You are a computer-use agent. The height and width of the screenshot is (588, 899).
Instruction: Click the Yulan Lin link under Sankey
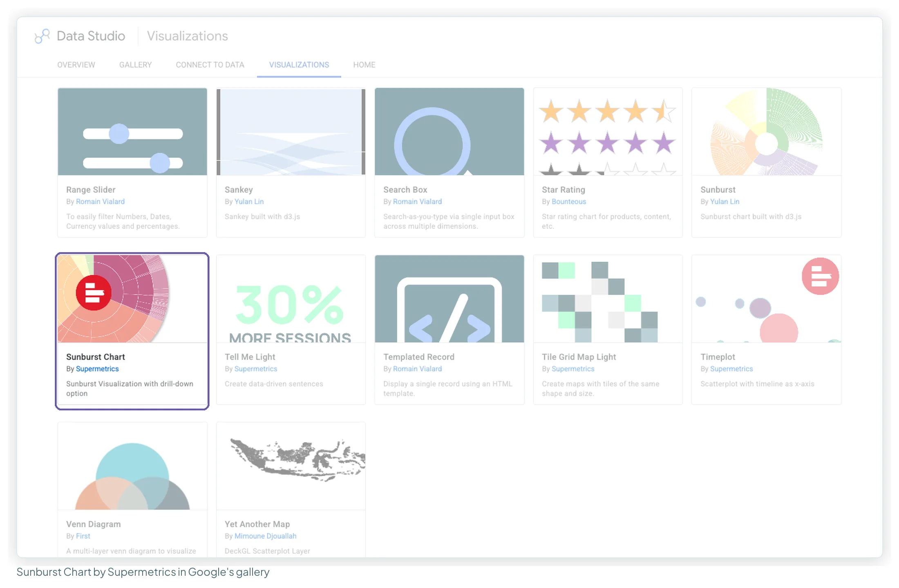(x=249, y=201)
